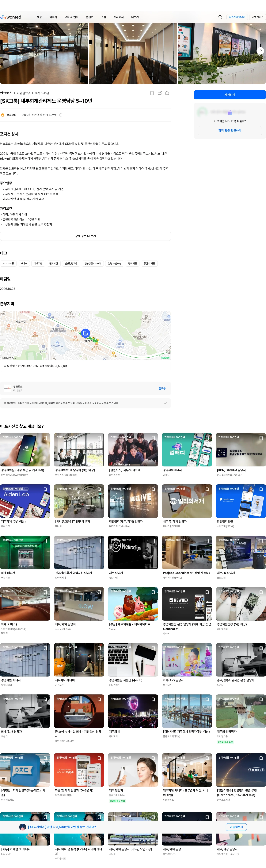Bookmark the SK그룹 내부회계관리제도 position
The width and height of the screenshot is (266, 868).
tap(152, 93)
